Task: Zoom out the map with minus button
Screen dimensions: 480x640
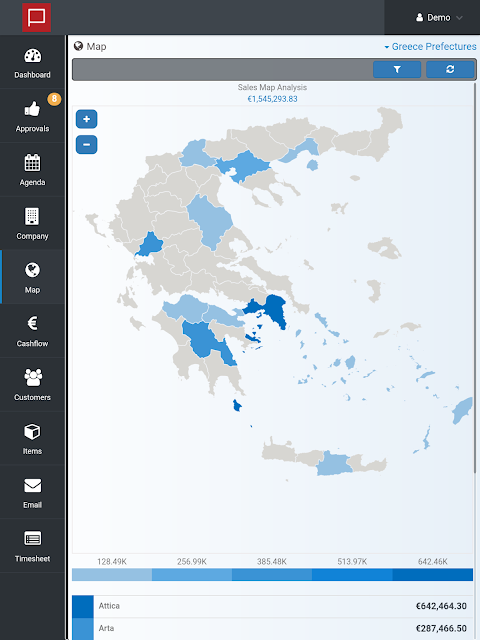Action: (87, 144)
